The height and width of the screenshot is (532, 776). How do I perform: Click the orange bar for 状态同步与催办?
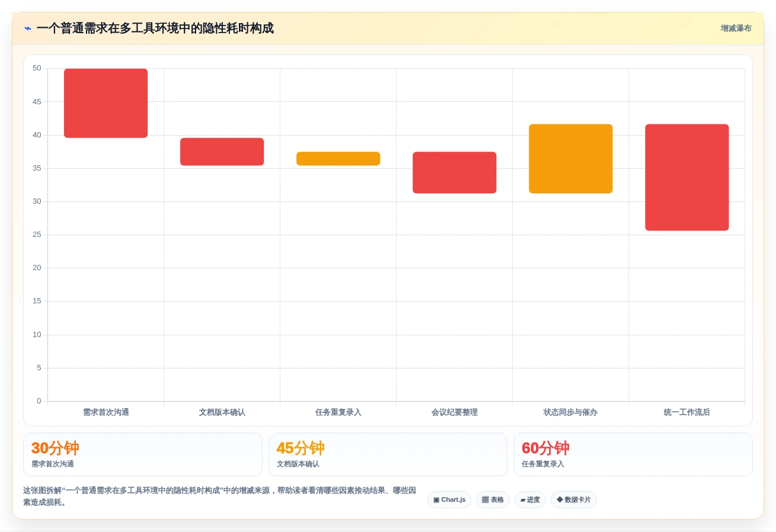click(x=570, y=159)
